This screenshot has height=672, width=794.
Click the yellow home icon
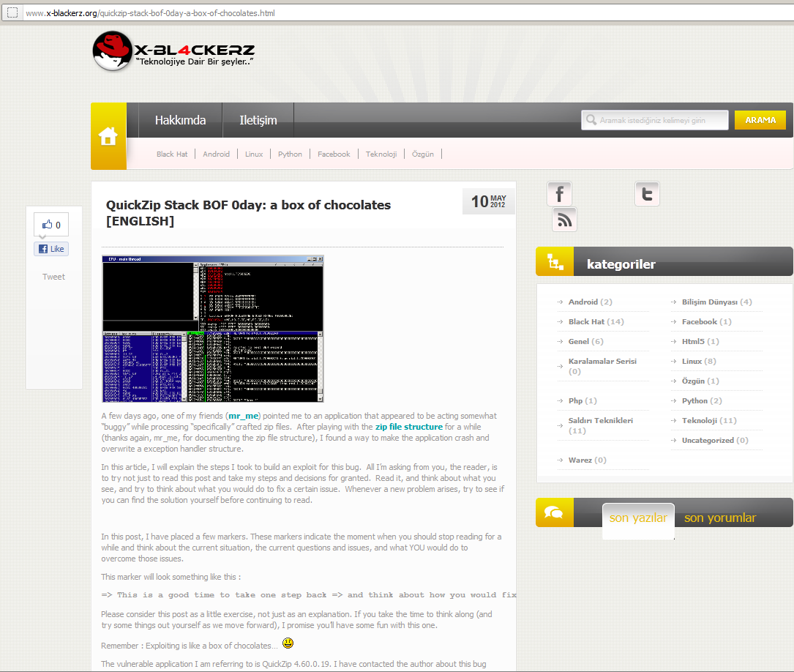click(x=108, y=137)
